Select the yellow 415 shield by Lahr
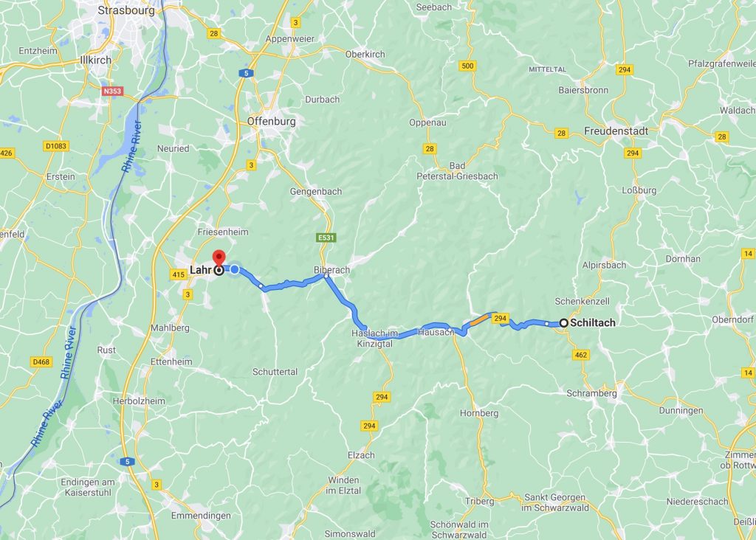The image size is (756, 540). [179, 274]
